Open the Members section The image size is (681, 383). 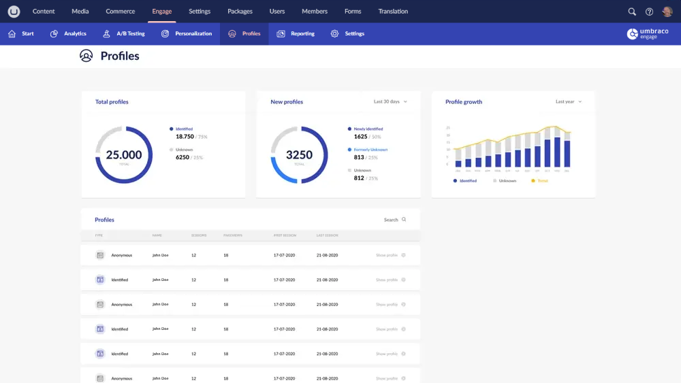point(314,11)
